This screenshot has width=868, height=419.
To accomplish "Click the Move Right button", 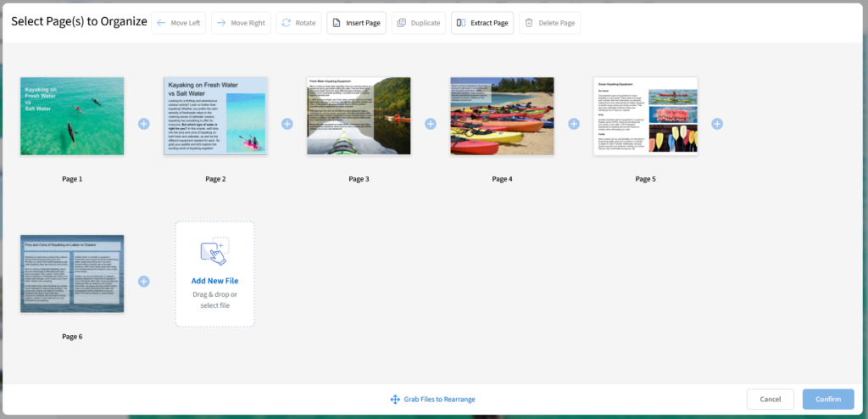I will [241, 23].
